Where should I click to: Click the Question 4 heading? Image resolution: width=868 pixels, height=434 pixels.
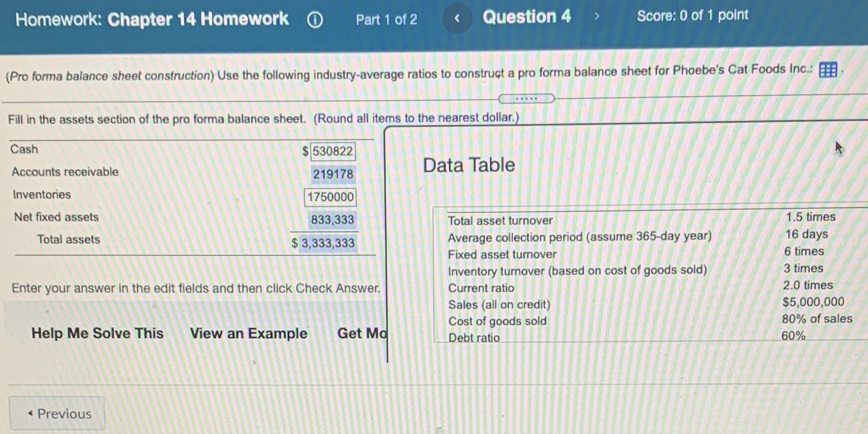click(x=527, y=17)
